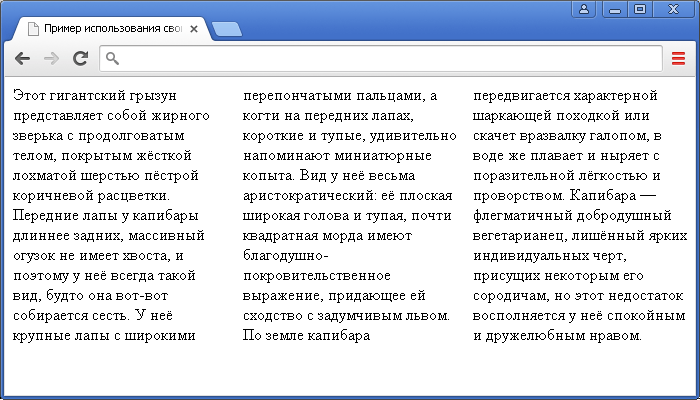Click the line "присущих некоторым его"
700x400 pixels.
coord(558,275)
